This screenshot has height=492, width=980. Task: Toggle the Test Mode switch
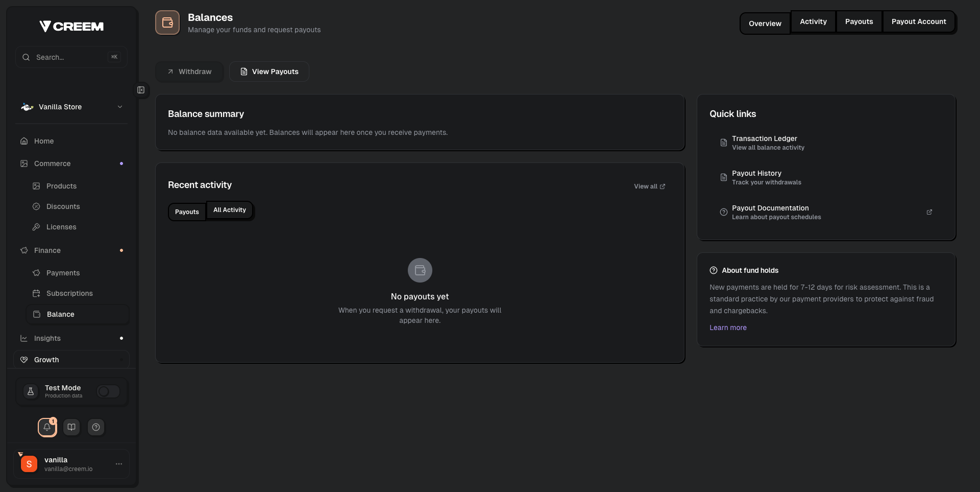[x=108, y=391]
